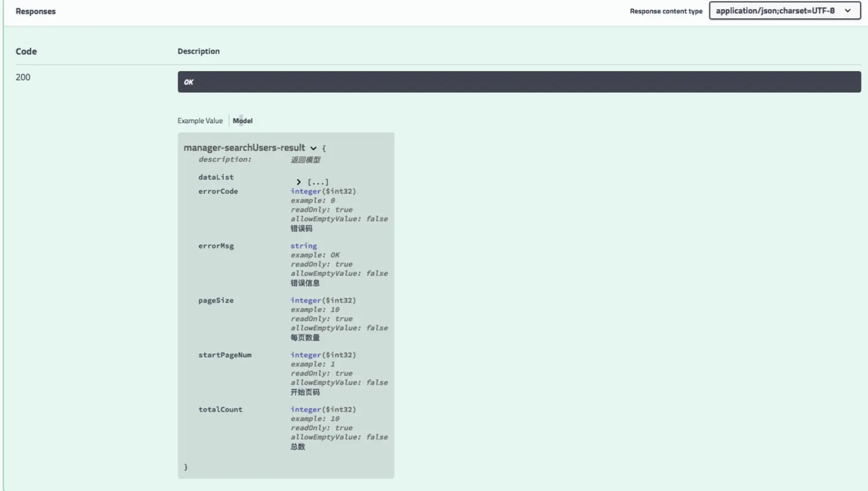Viewport: 868px width, 491px height.
Task: Click the startPageNum integer($int32) type
Action: click(323, 355)
